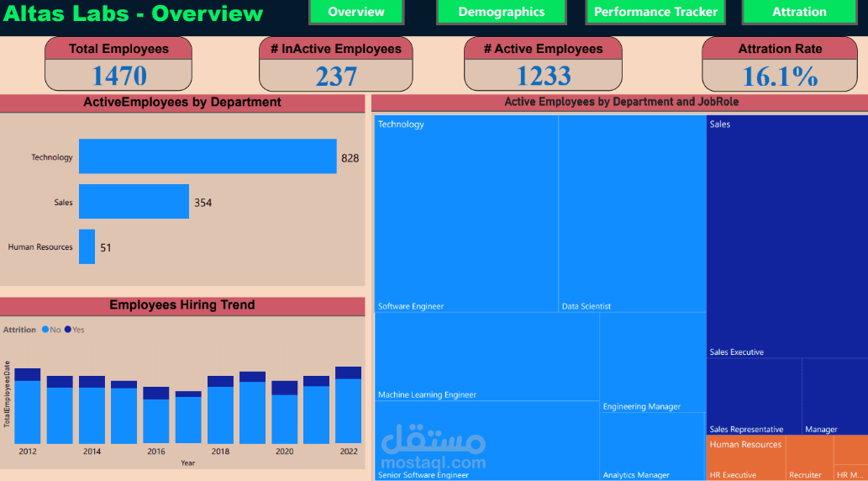Select the 2018 hiring trend column
This screenshot has width=868, height=481.
coord(220,410)
